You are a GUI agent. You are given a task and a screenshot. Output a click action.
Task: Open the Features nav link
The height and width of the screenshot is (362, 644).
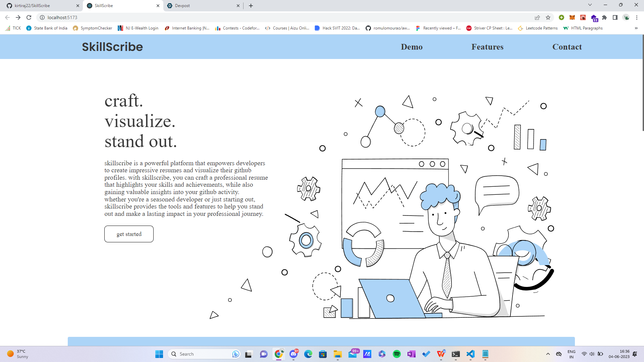click(x=487, y=47)
